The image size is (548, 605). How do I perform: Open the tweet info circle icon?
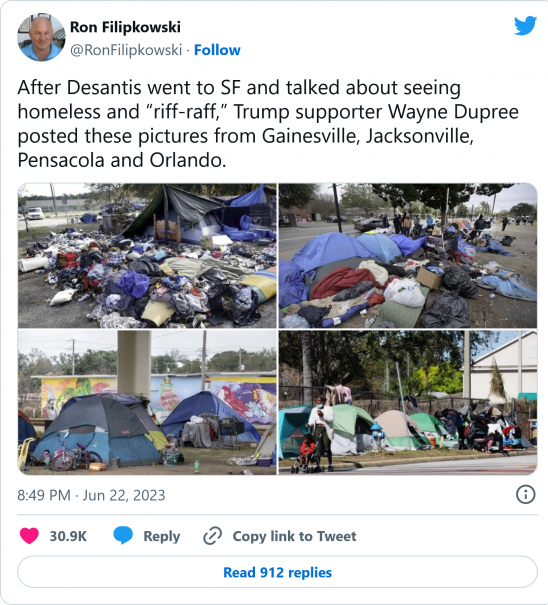(x=526, y=494)
